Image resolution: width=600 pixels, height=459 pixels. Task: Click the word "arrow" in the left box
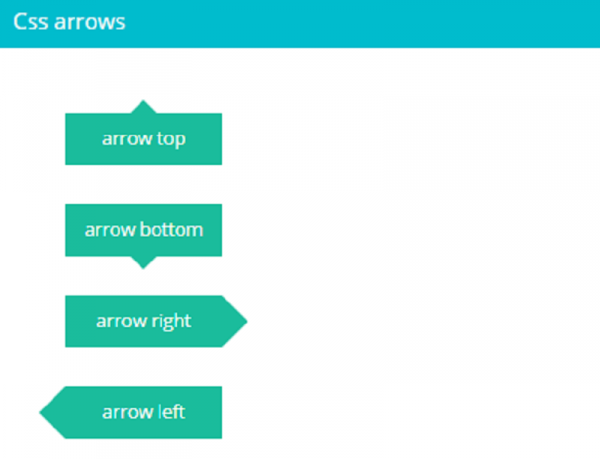click(x=127, y=412)
